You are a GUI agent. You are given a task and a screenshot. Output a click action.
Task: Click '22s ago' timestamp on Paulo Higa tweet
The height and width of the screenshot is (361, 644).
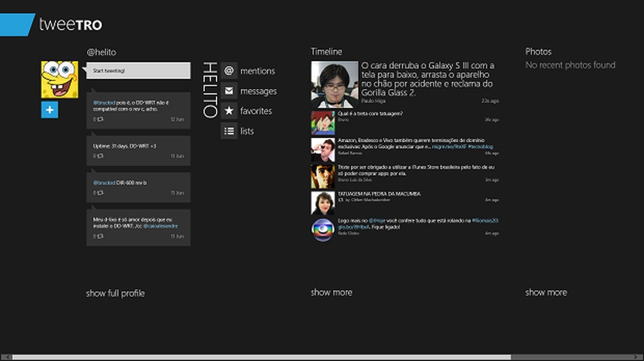pos(490,101)
